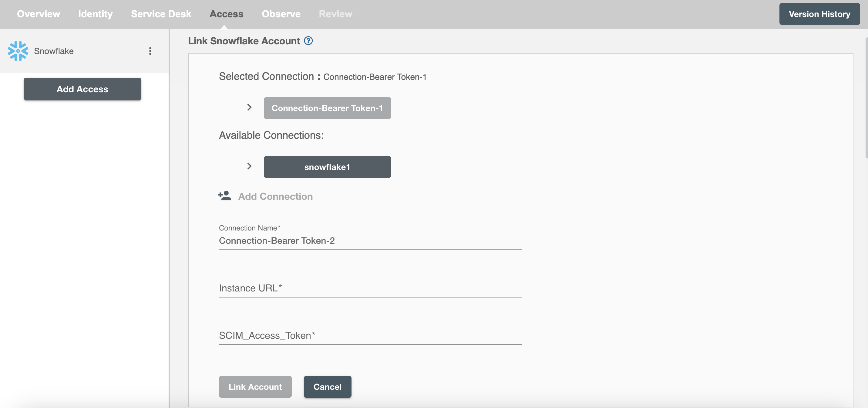
Task: Switch to the Identity tab
Action: click(x=95, y=14)
